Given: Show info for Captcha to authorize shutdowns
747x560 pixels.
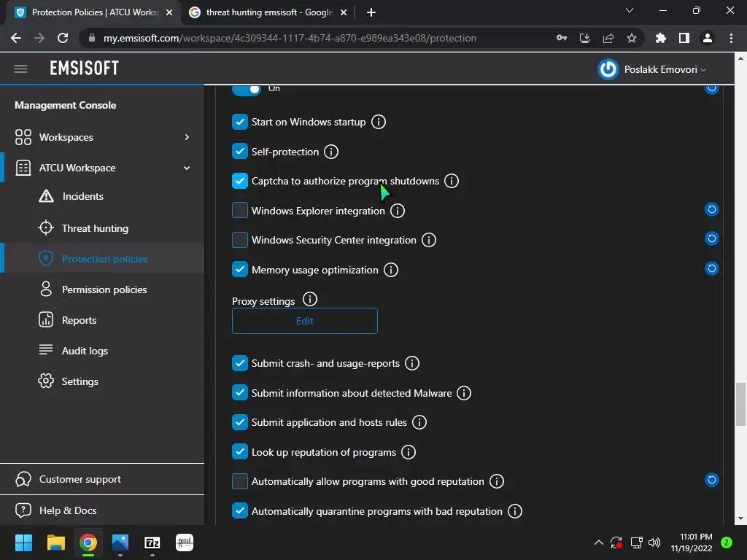Looking at the screenshot, I should click(451, 181).
